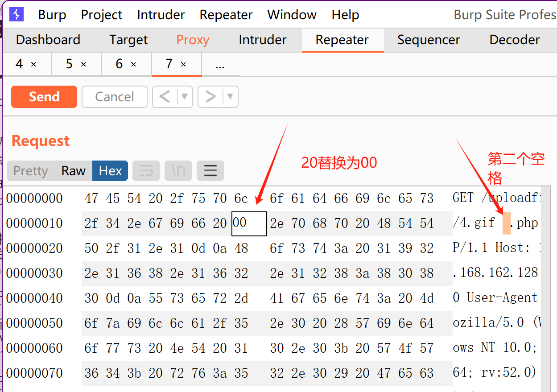Close Repeater tab 6
This screenshot has height=392, width=557.
click(133, 65)
